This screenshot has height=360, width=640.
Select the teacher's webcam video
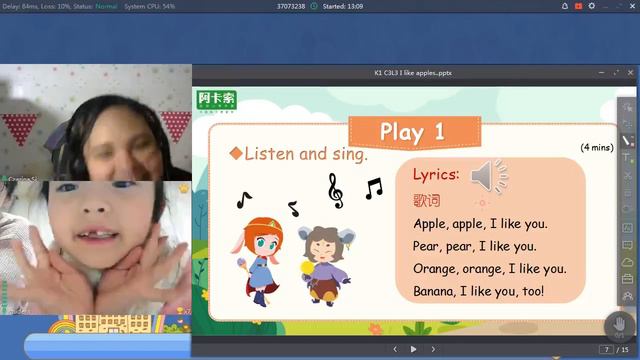click(96, 122)
